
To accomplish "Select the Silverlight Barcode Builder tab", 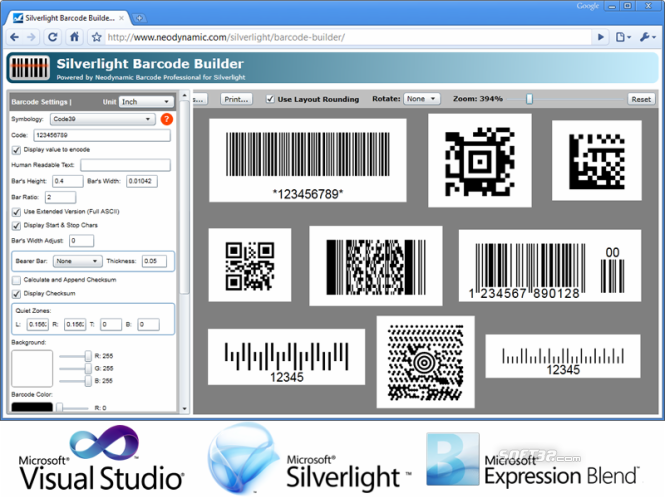I will pyautogui.click(x=68, y=18).
